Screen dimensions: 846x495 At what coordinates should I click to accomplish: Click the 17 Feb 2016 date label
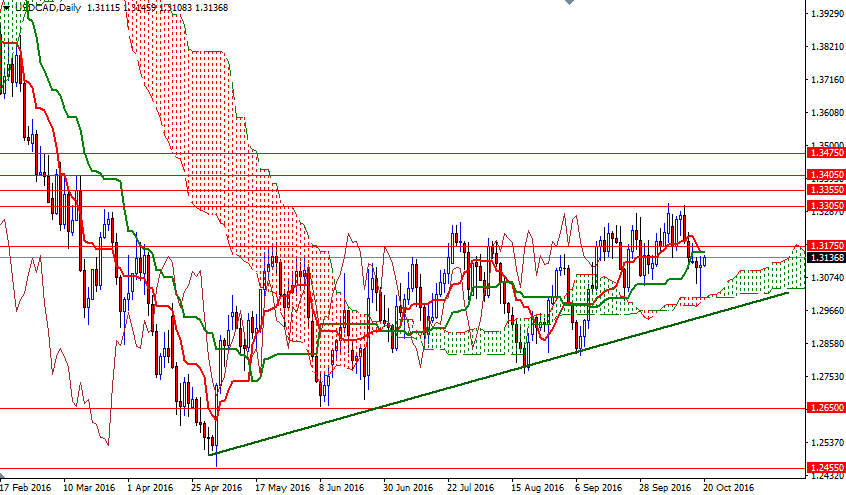tap(26, 488)
